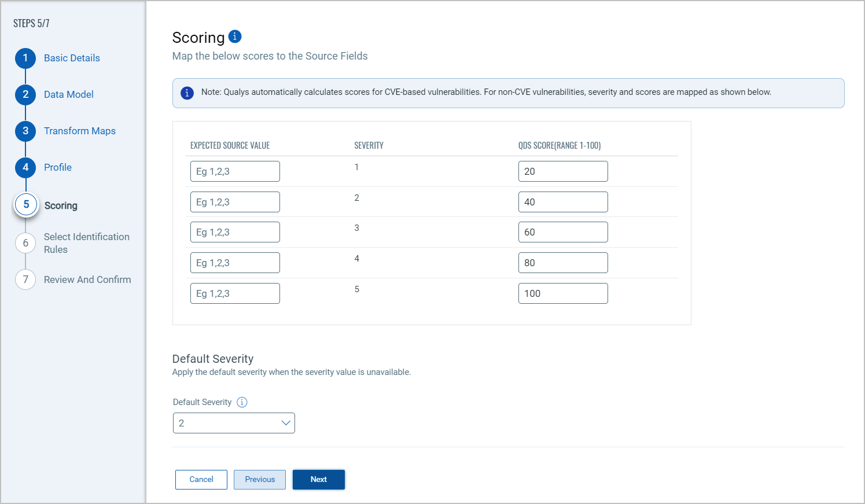
Task: Click the QDS score field showing 20
Action: tap(563, 171)
